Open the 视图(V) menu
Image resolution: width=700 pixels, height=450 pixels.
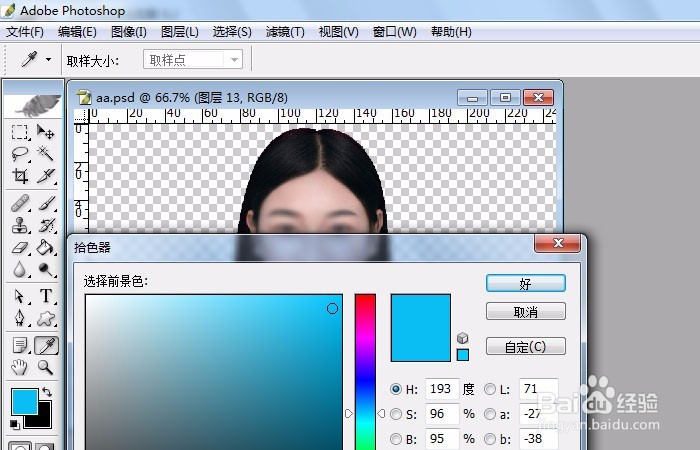click(338, 32)
